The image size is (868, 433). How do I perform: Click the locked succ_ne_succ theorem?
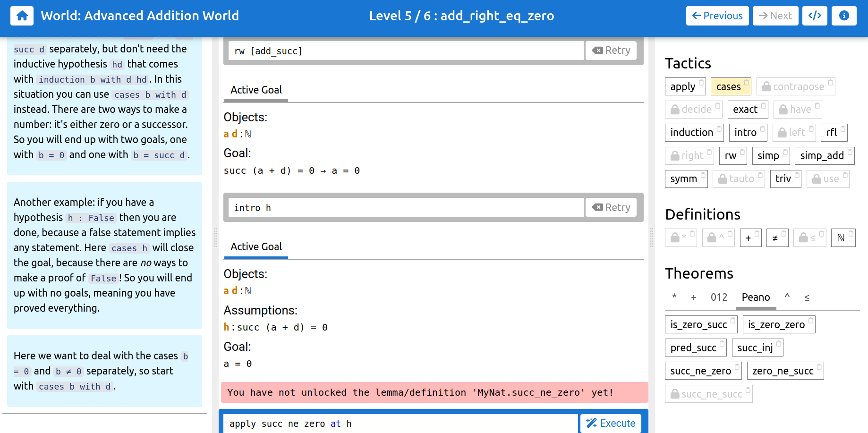pyautogui.click(x=708, y=394)
